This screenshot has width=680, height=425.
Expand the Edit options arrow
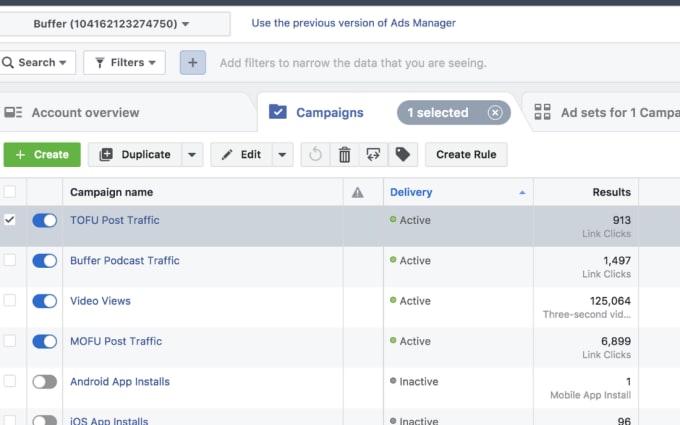(282, 154)
